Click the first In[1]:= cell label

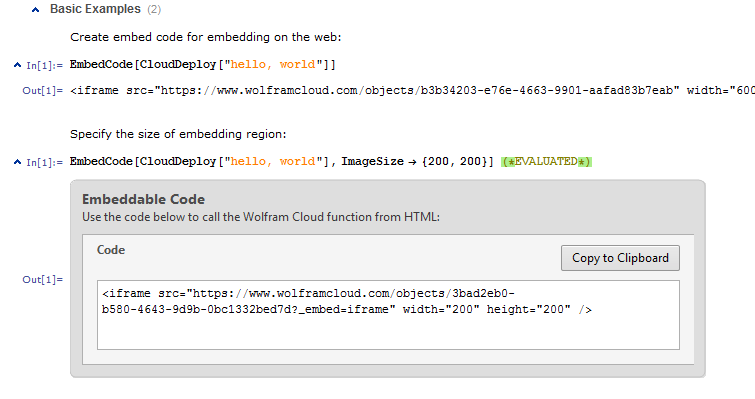point(44,65)
